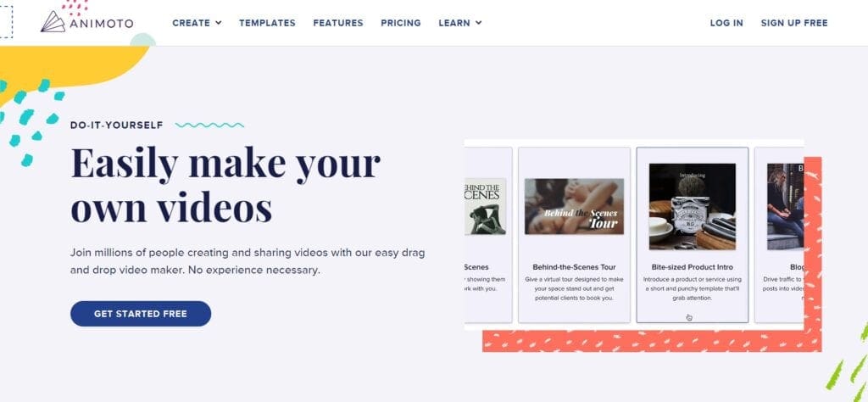Click the Bite-sized Product Intro card title

coord(693,267)
